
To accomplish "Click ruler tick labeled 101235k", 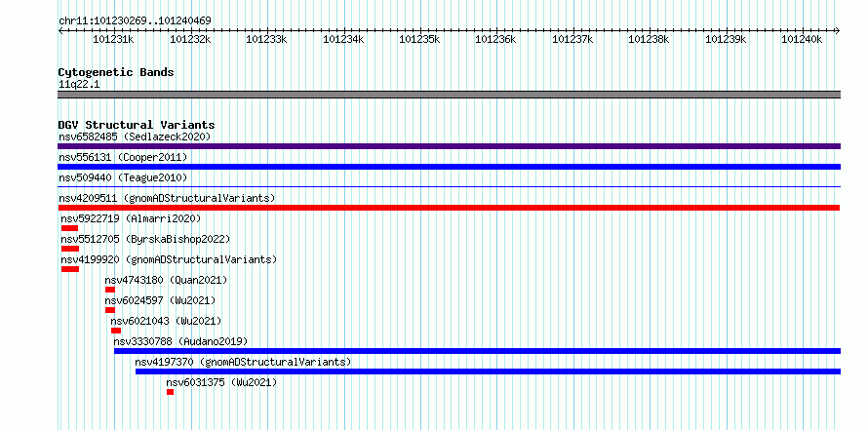I will tap(419, 39).
